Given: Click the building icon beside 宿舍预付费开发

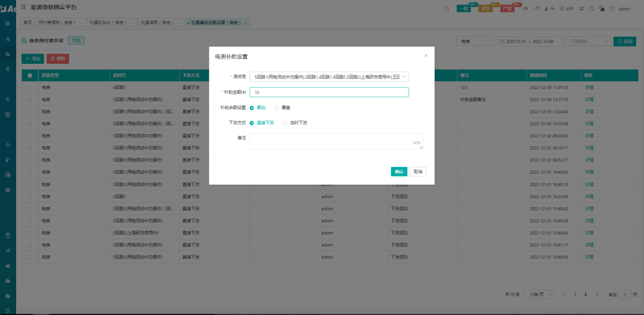Looking at the screenshot, I should tap(24, 40).
